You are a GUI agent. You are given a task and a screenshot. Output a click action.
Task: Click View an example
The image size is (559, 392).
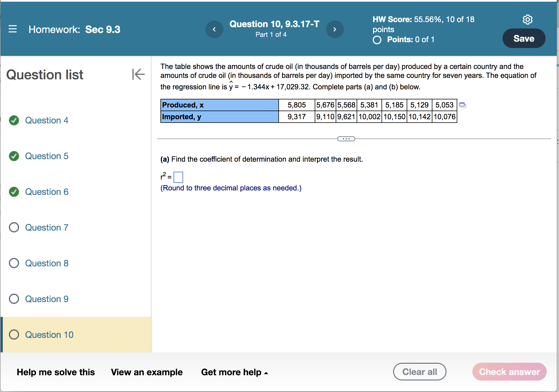click(146, 372)
